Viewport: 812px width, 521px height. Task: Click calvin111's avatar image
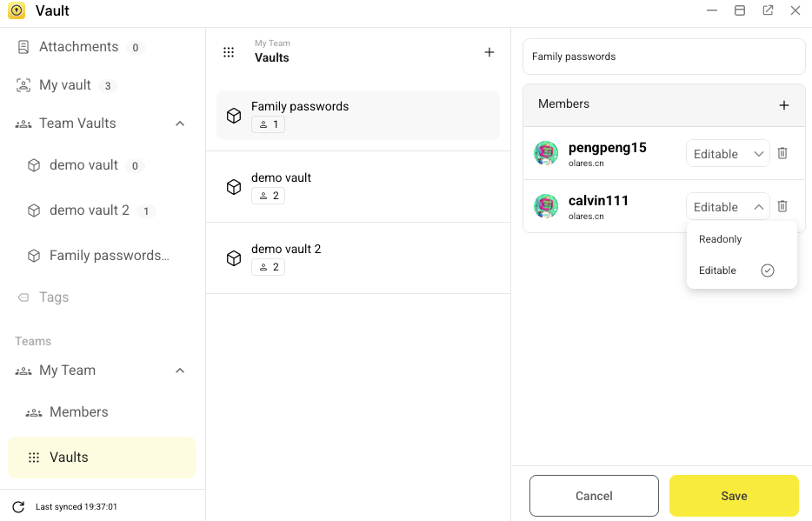pyautogui.click(x=546, y=206)
